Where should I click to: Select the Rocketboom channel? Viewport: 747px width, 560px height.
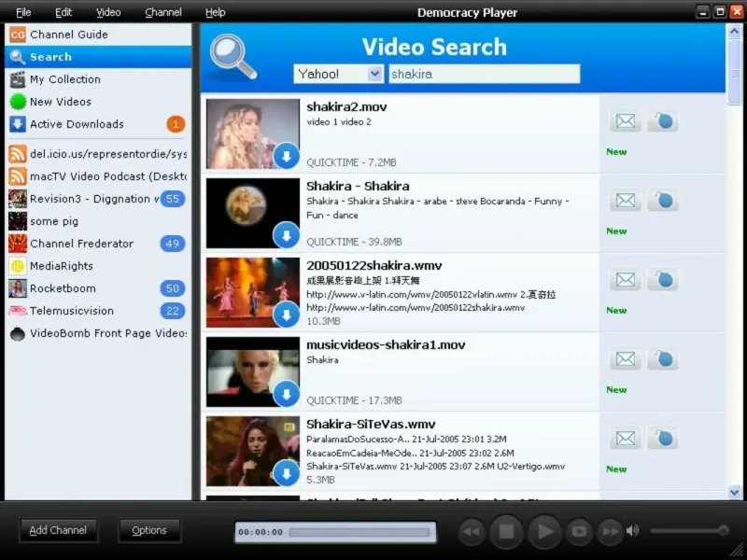point(98,288)
